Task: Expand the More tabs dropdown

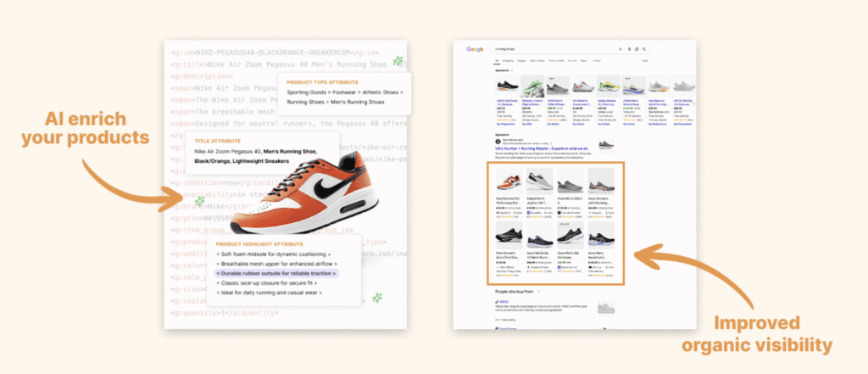Action: pos(596,60)
